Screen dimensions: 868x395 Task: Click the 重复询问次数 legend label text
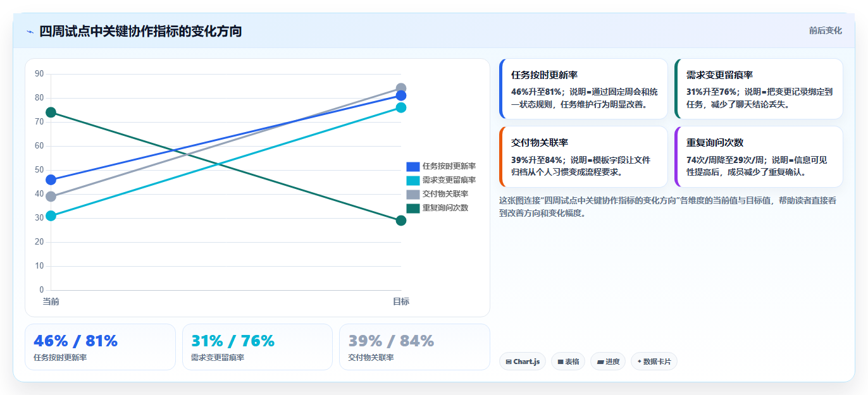coord(445,208)
